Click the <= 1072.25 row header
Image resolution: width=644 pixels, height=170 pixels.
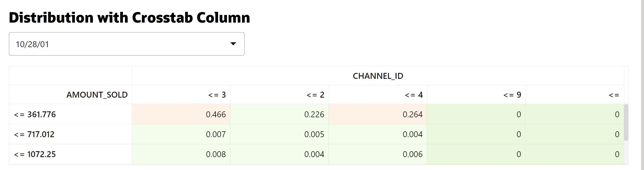(35, 154)
